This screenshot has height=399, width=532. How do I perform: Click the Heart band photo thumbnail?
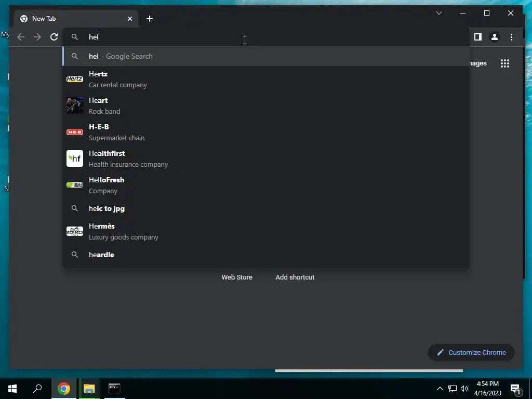point(75,105)
